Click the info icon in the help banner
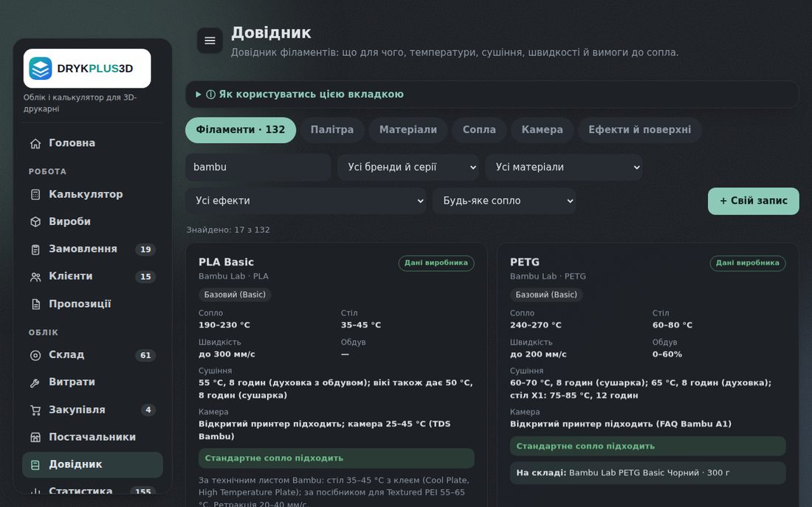 pos(211,94)
